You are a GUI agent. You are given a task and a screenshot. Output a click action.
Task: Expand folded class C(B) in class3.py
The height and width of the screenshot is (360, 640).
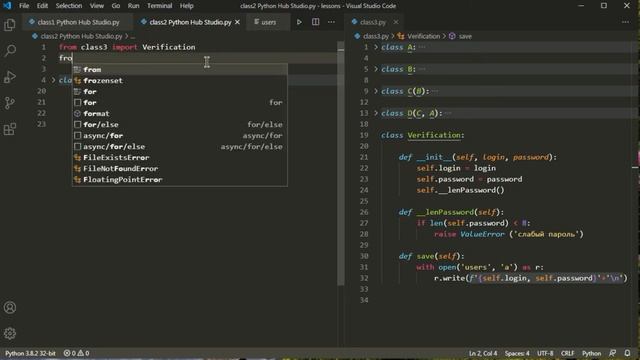pyautogui.click(x=376, y=91)
